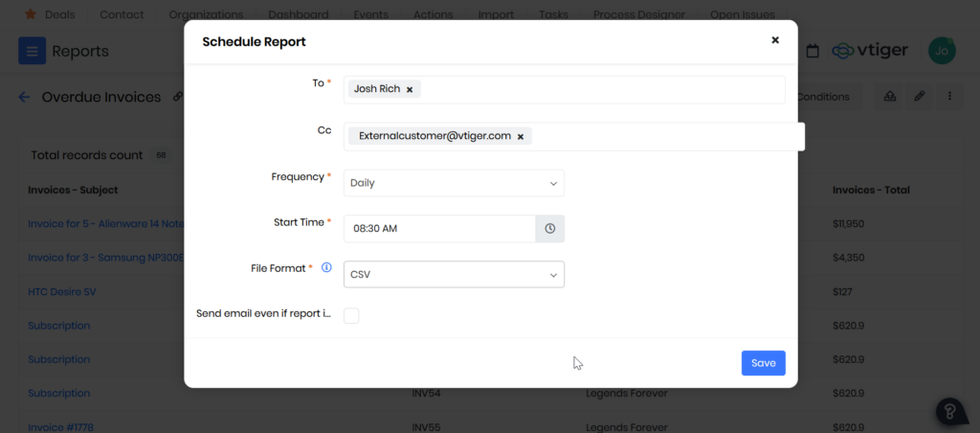Open the Start Time clock picker

pyautogui.click(x=550, y=229)
